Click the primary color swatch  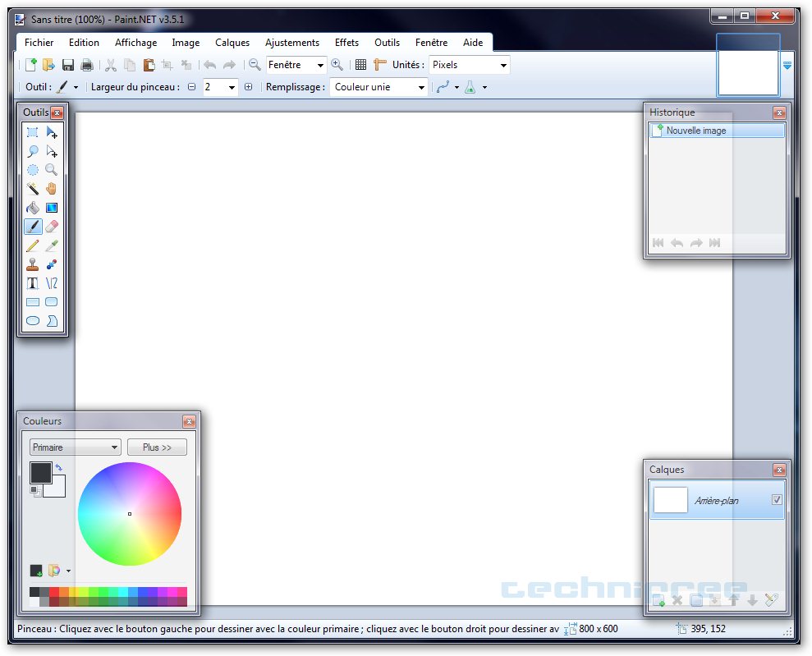click(39, 472)
